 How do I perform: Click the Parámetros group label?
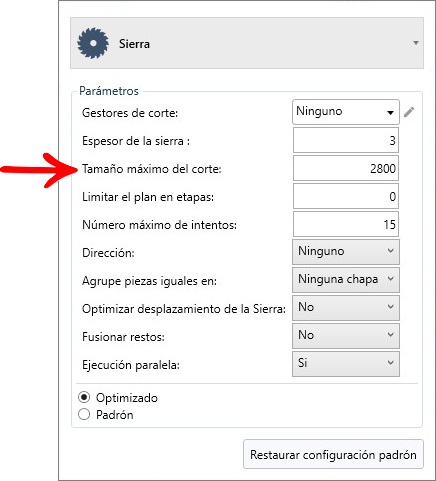tap(109, 91)
